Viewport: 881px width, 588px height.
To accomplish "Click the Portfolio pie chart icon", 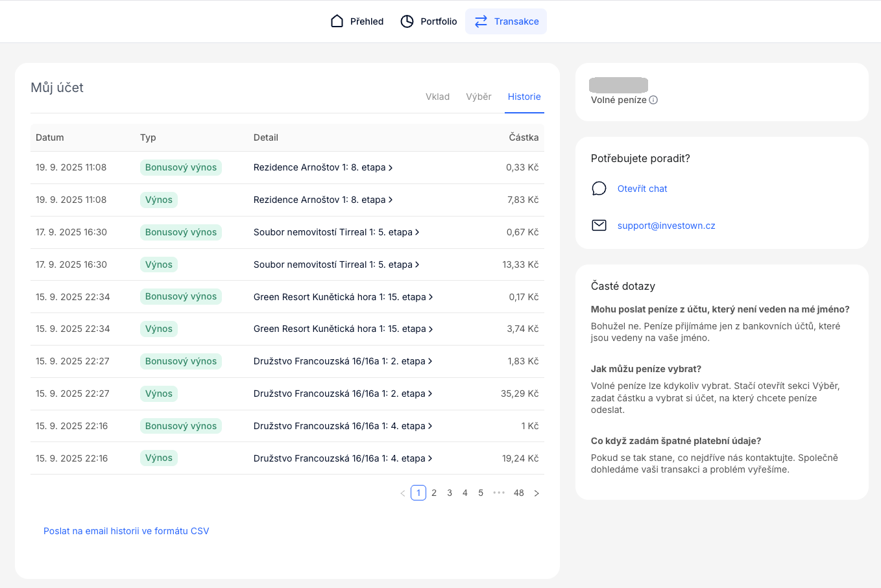I will click(x=407, y=21).
